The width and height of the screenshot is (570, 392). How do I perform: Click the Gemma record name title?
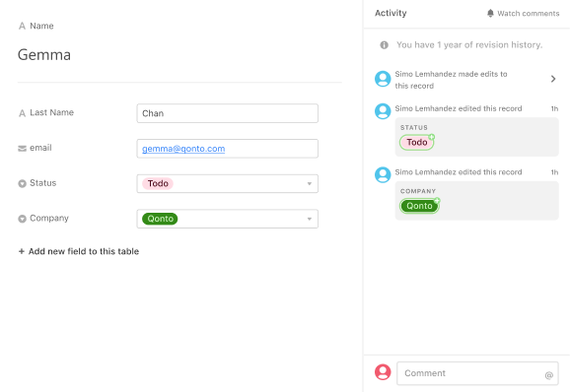44,55
